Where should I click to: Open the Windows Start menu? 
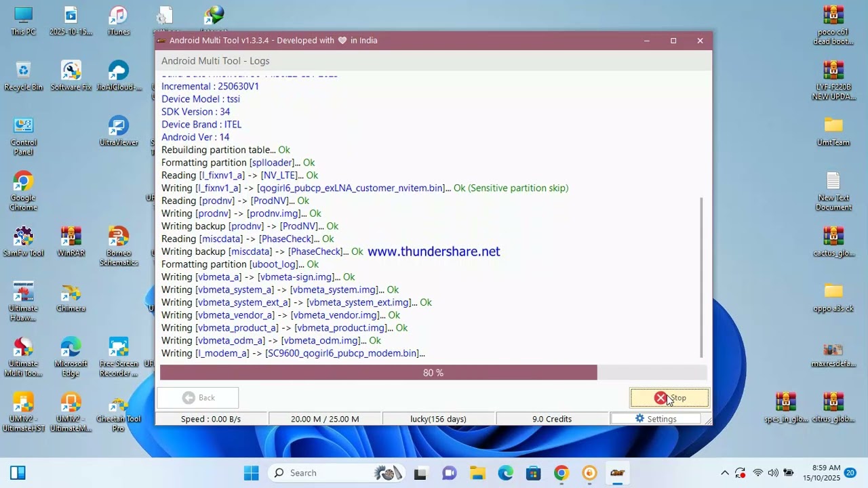point(252,473)
